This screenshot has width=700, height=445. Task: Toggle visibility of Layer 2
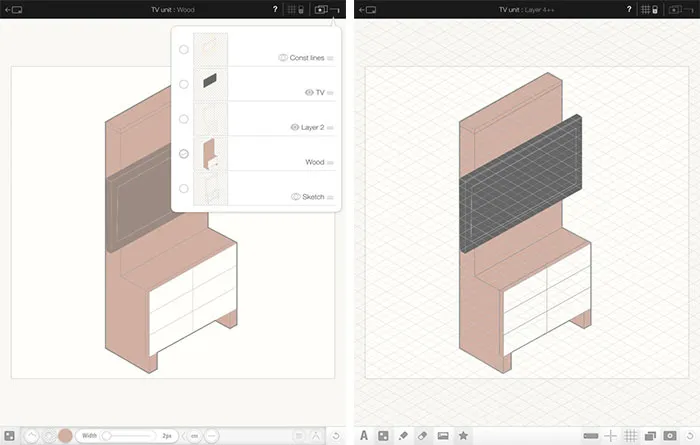[295, 128]
